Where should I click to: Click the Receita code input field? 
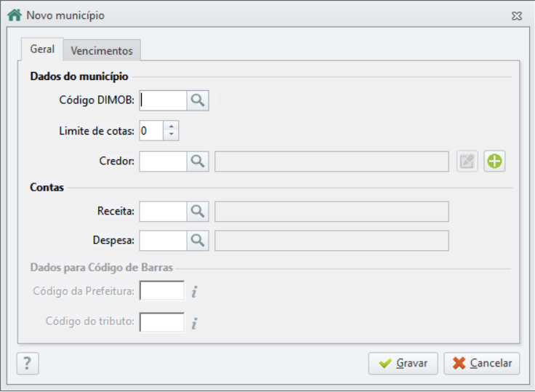point(163,212)
